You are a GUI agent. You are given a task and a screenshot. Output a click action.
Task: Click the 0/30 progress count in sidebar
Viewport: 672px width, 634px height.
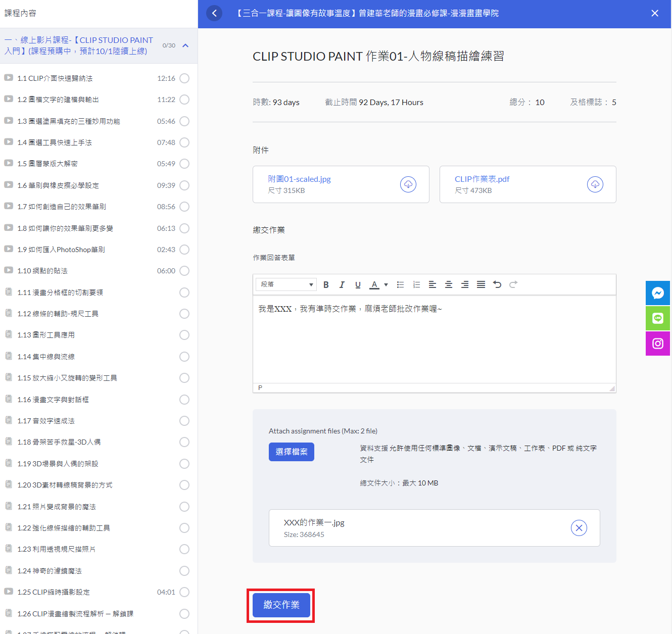pyautogui.click(x=169, y=45)
